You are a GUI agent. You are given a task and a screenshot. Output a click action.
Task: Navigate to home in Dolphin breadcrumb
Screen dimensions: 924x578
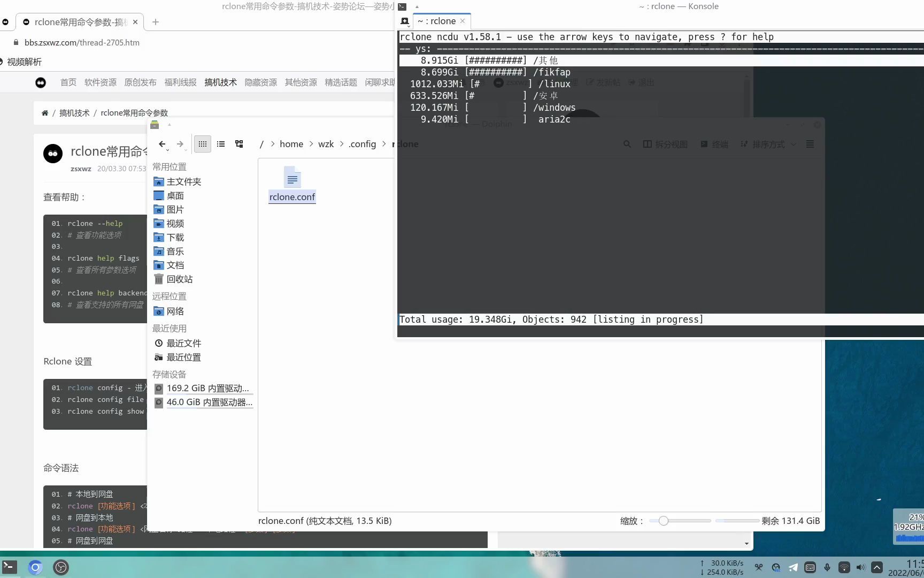(x=291, y=144)
